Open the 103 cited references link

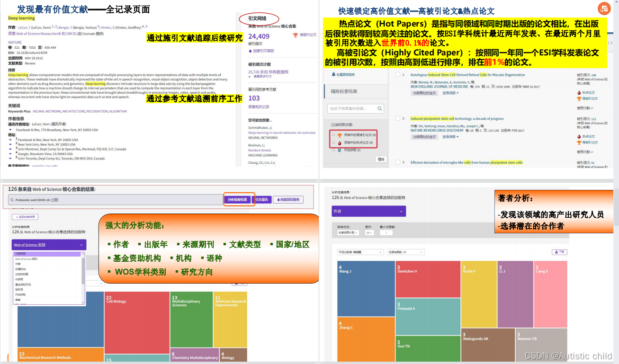[254, 98]
